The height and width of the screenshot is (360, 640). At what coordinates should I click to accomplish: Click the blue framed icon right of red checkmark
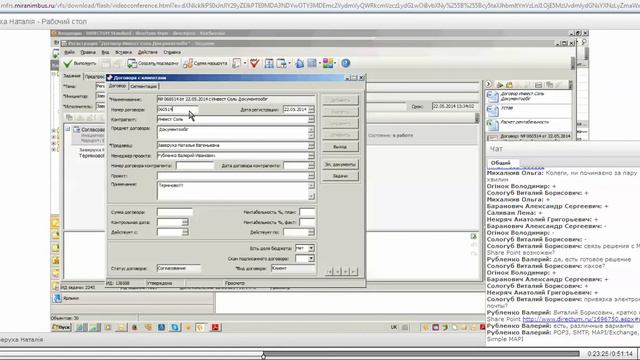pos(269,63)
